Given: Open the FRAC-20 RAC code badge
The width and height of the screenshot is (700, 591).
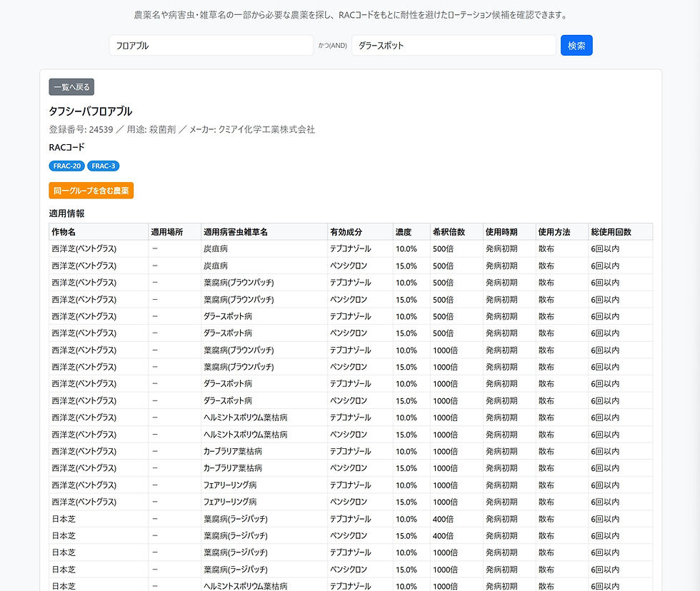Looking at the screenshot, I should 66,166.
